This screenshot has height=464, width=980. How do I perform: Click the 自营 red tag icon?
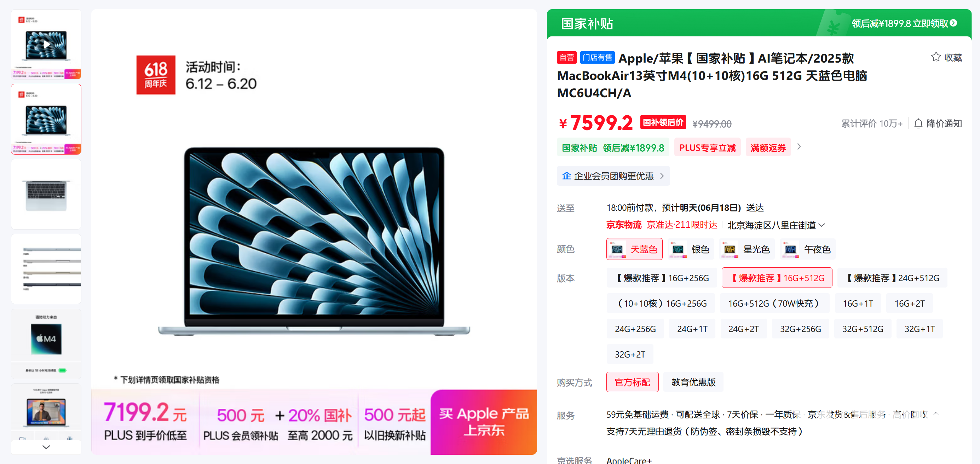(566, 57)
